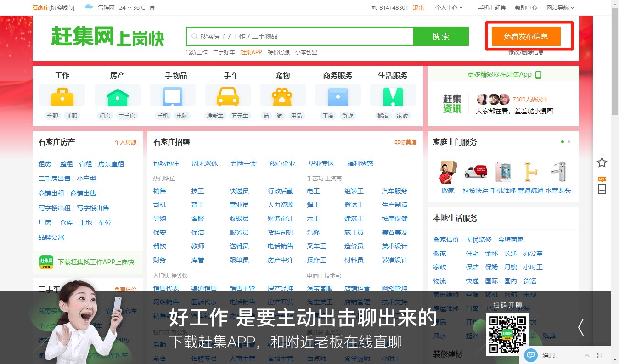Select the second carousel dot in 家庭上门服务
Image resolution: width=619 pixels, height=364 pixels.
569,142
